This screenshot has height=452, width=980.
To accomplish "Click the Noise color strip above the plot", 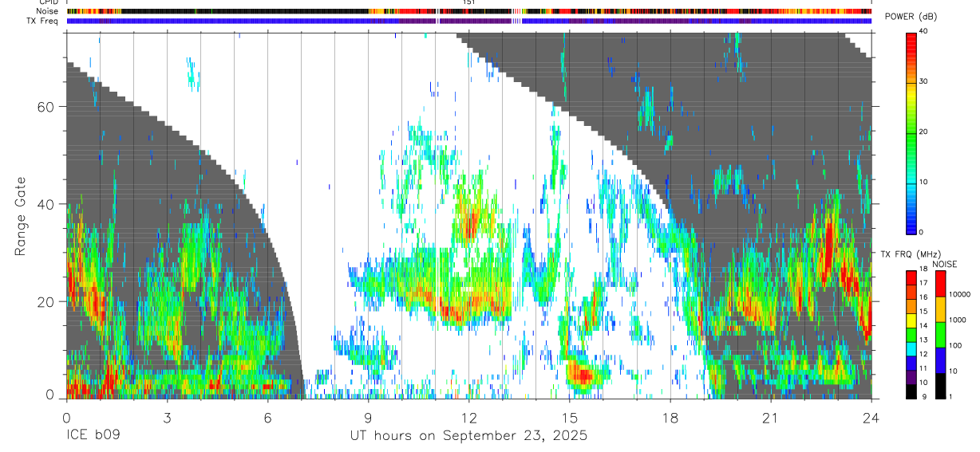I will coord(468,11).
